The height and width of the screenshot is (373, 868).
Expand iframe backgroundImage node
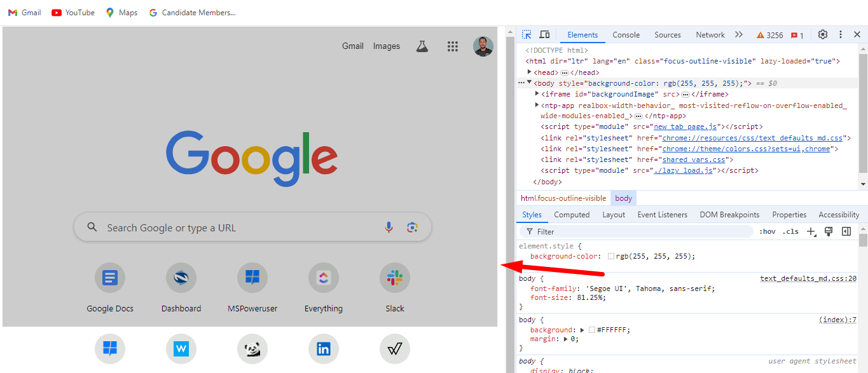[x=537, y=93]
